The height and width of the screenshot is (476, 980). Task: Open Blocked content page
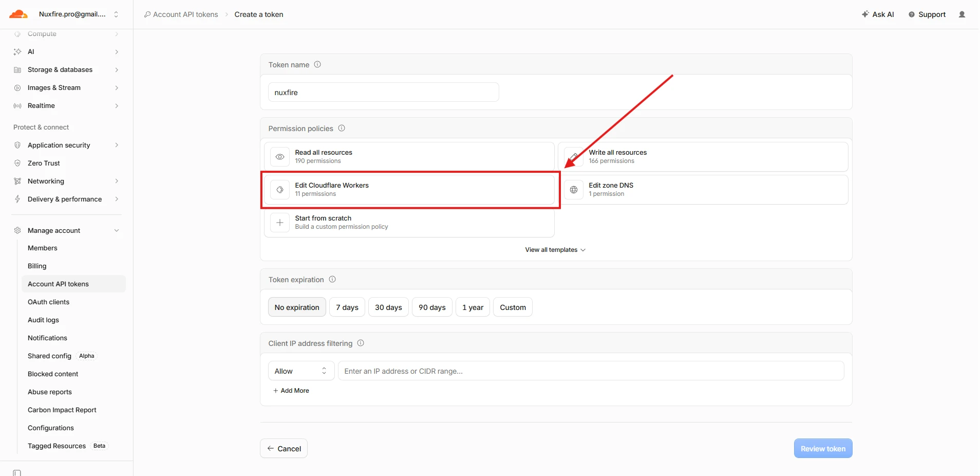tap(73, 374)
